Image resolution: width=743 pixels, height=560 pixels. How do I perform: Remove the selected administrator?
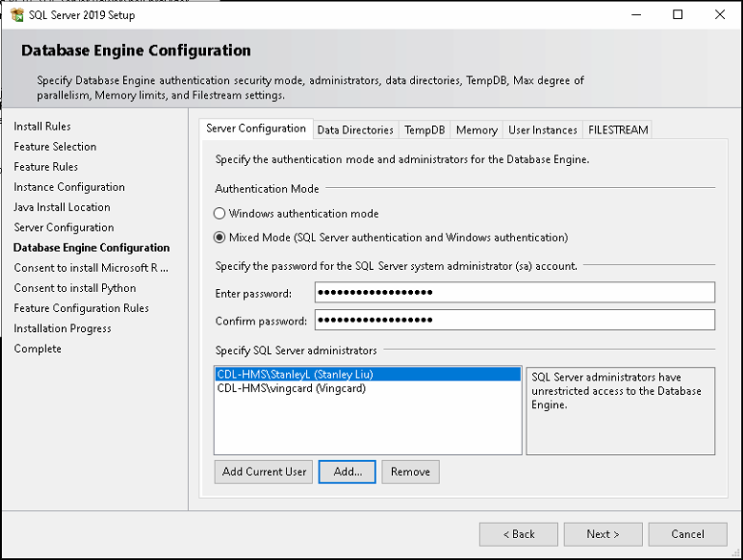pyautogui.click(x=410, y=472)
